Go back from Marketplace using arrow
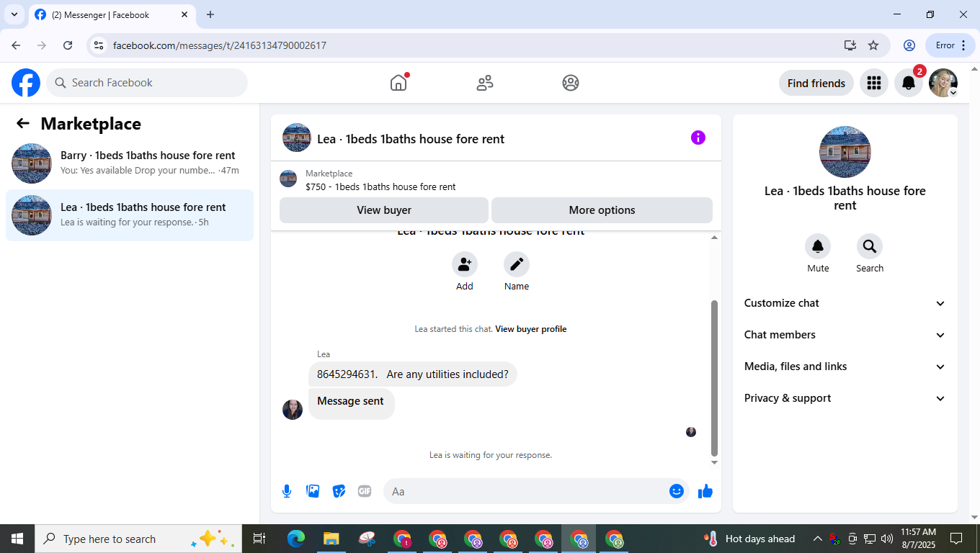 click(23, 123)
